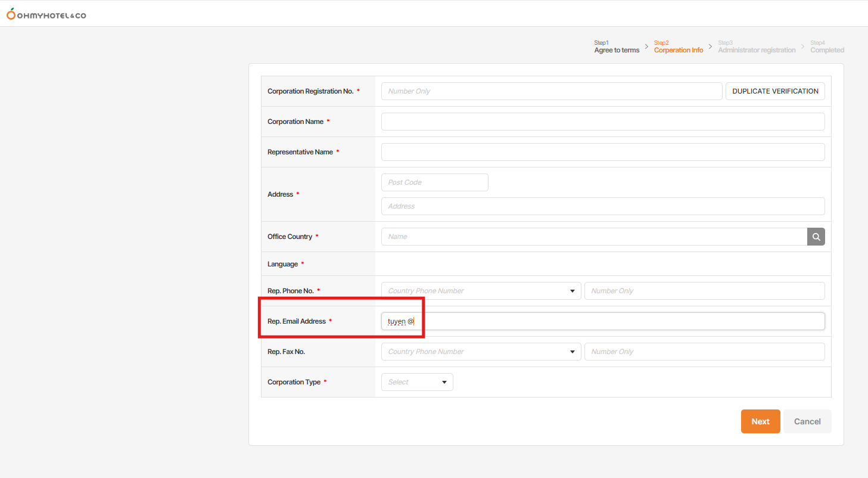
Task: Focus the Post Code field
Action: (435, 182)
